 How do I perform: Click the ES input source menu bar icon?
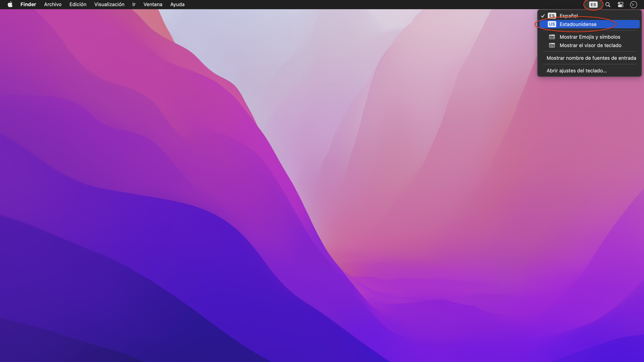(x=593, y=4)
